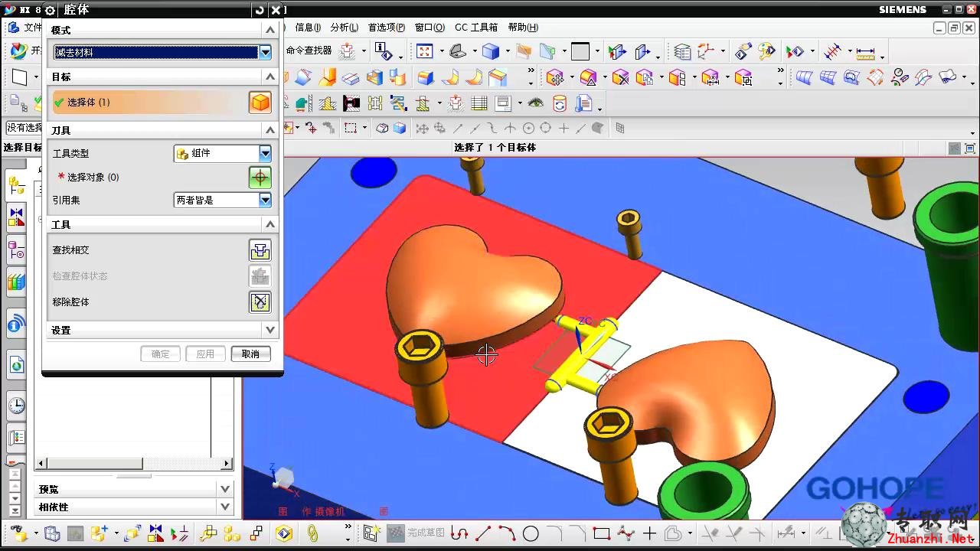The height and width of the screenshot is (551, 980).
Task: Open the 首选项 menu
Action: point(387,27)
